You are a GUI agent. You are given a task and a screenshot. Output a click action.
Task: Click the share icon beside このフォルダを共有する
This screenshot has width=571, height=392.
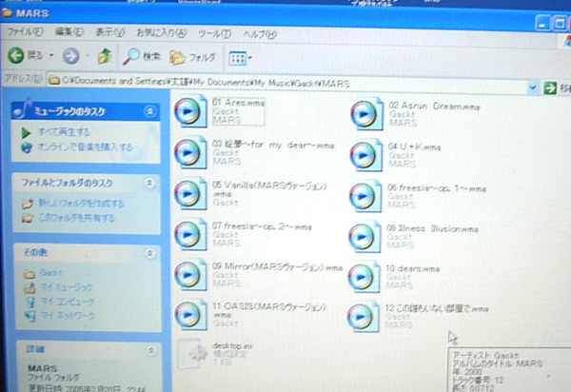tap(28, 218)
